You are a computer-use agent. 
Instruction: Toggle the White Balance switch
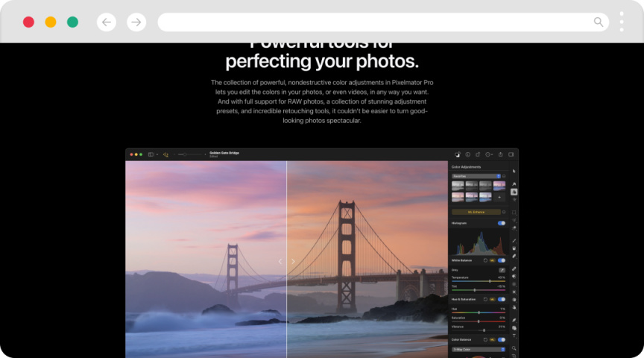click(x=502, y=260)
